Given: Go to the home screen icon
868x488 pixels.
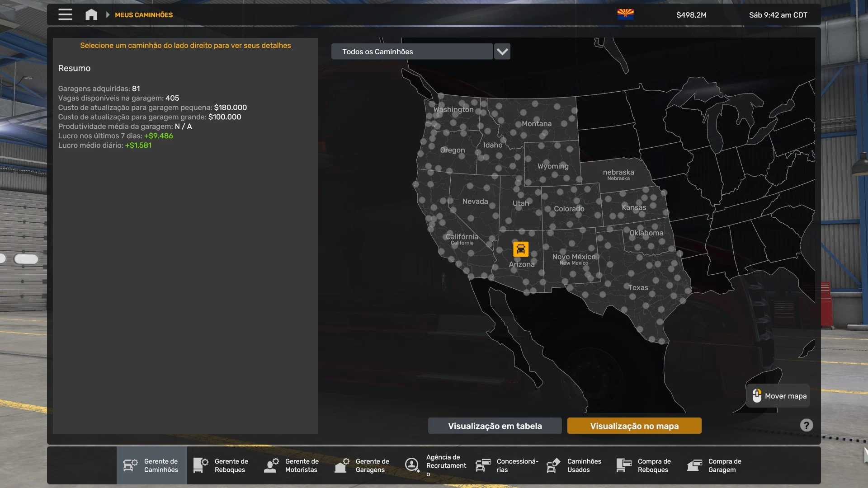Looking at the screenshot, I should [x=91, y=14].
